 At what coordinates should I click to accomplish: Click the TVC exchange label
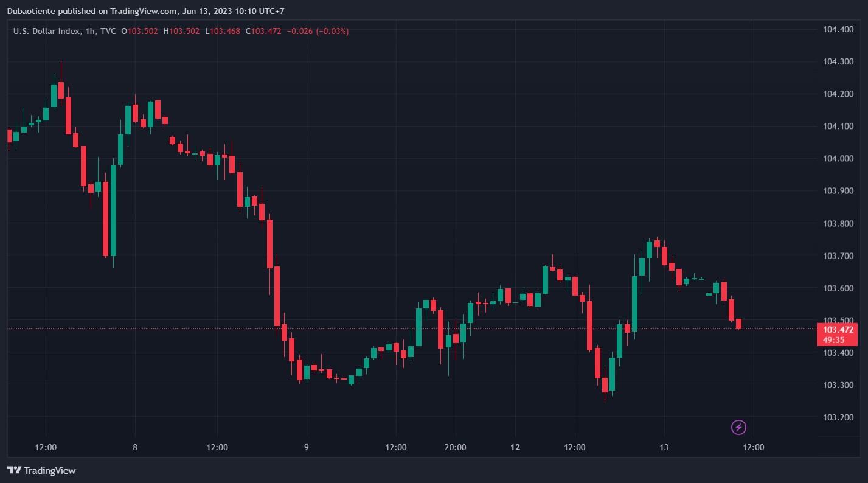tap(108, 31)
